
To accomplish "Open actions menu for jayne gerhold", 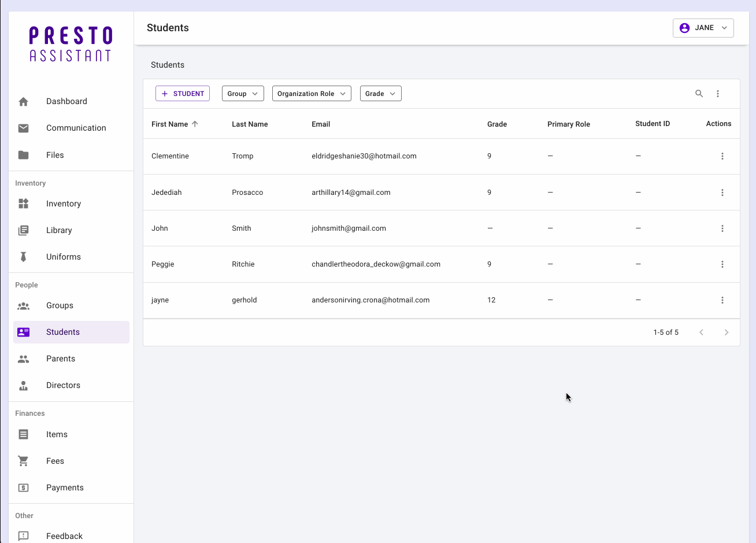I will [x=722, y=300].
